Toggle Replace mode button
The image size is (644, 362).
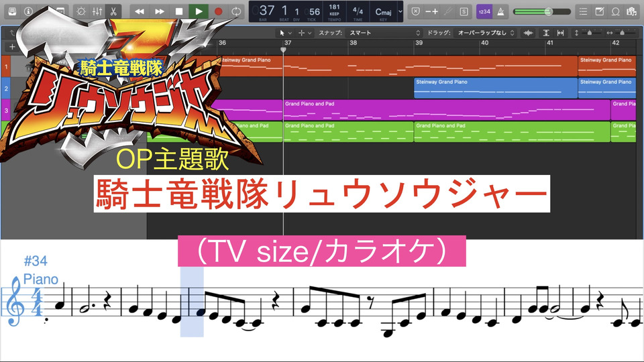click(416, 11)
